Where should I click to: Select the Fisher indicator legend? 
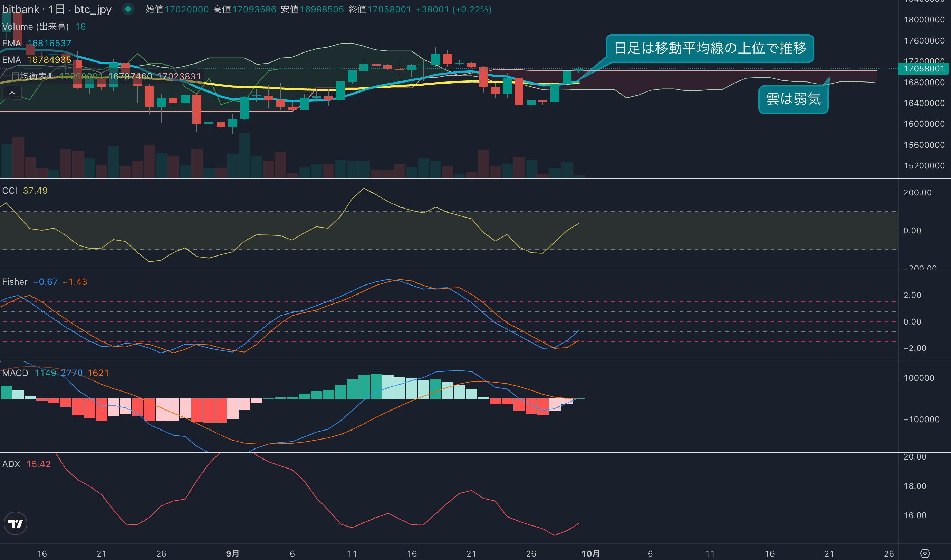[x=15, y=282]
